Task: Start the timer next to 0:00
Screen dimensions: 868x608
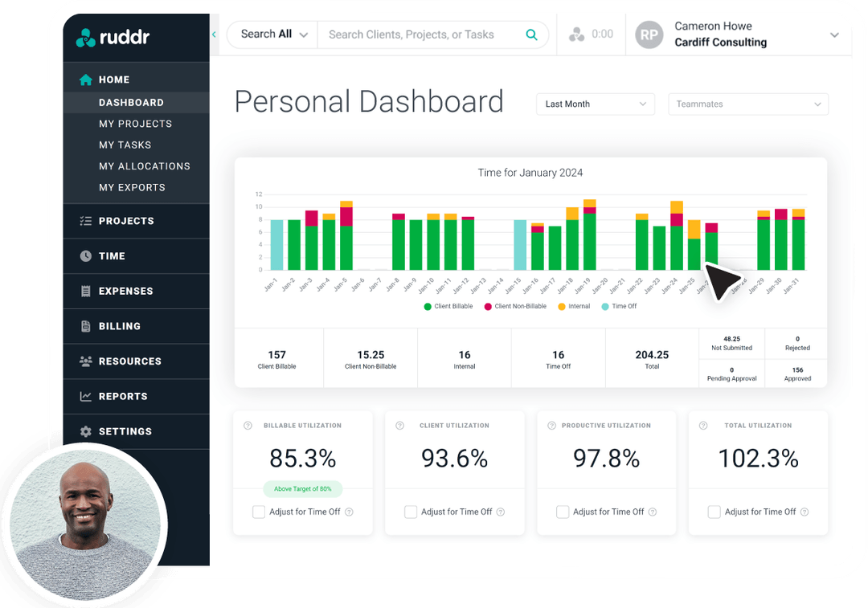Action: [x=578, y=34]
